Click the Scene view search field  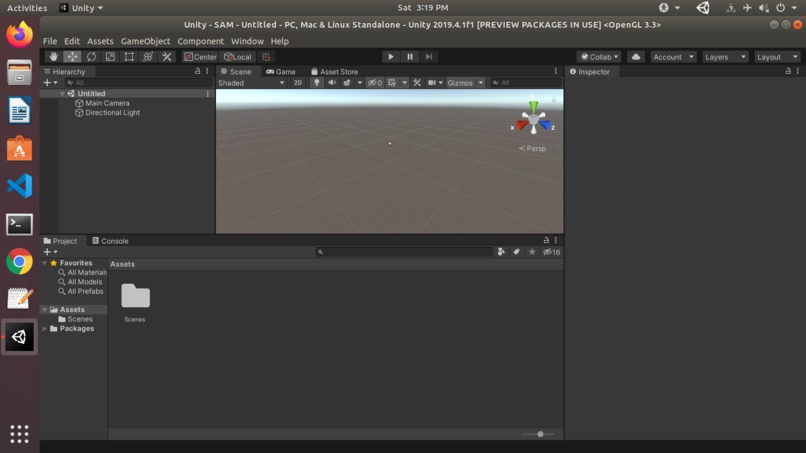coord(525,83)
